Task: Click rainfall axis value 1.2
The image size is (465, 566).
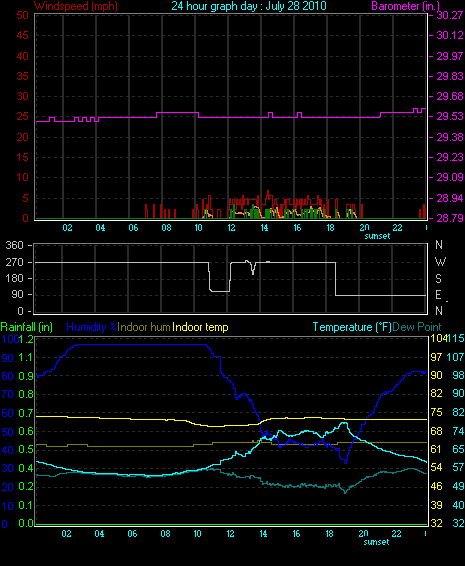Action: point(26,339)
